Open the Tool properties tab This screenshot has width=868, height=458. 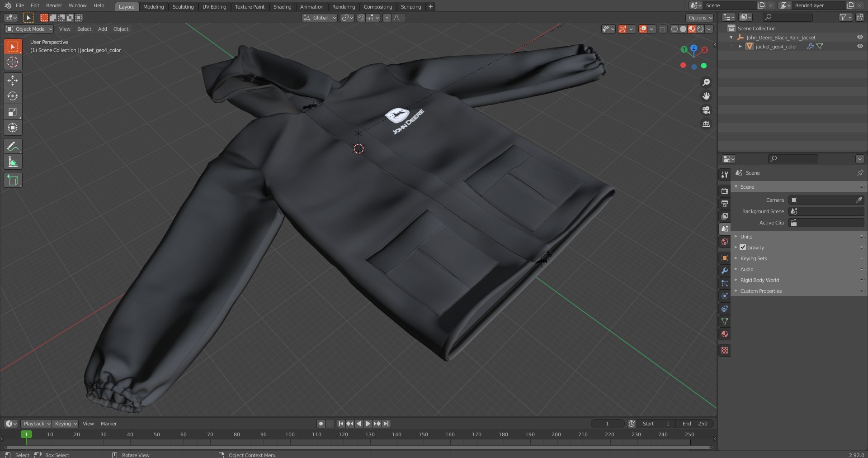coord(725,174)
